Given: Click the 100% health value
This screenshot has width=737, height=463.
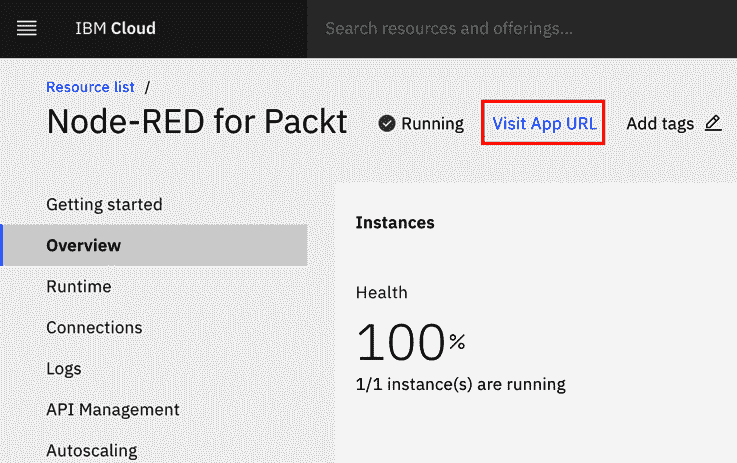Looking at the screenshot, I should tap(410, 342).
